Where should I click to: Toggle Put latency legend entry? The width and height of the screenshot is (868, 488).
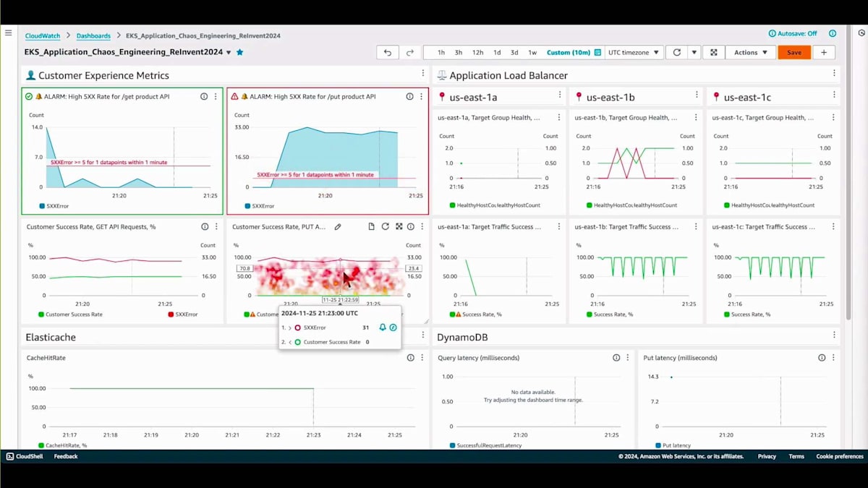(x=673, y=445)
